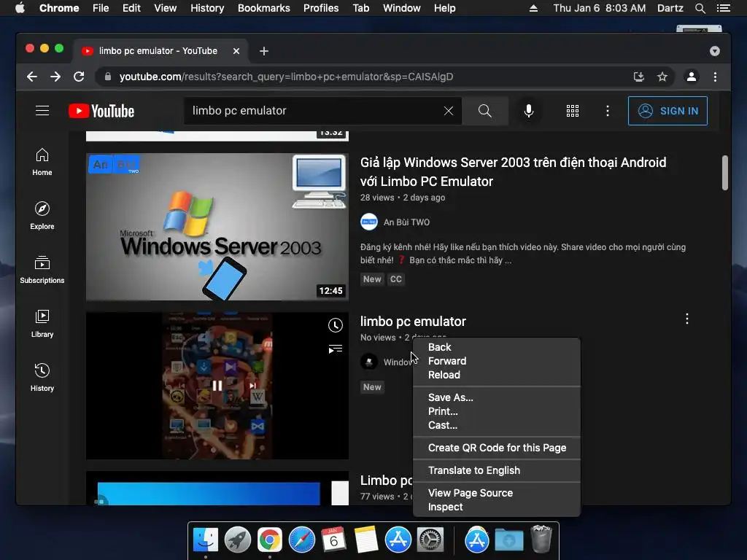Open the Downloads folder in the dock
747x560 pixels.
[x=509, y=540]
